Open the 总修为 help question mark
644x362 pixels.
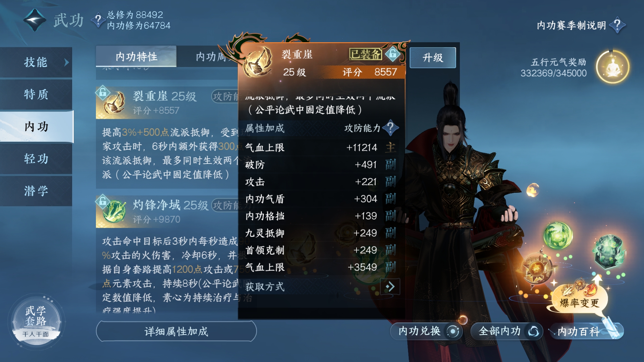pos(98,20)
